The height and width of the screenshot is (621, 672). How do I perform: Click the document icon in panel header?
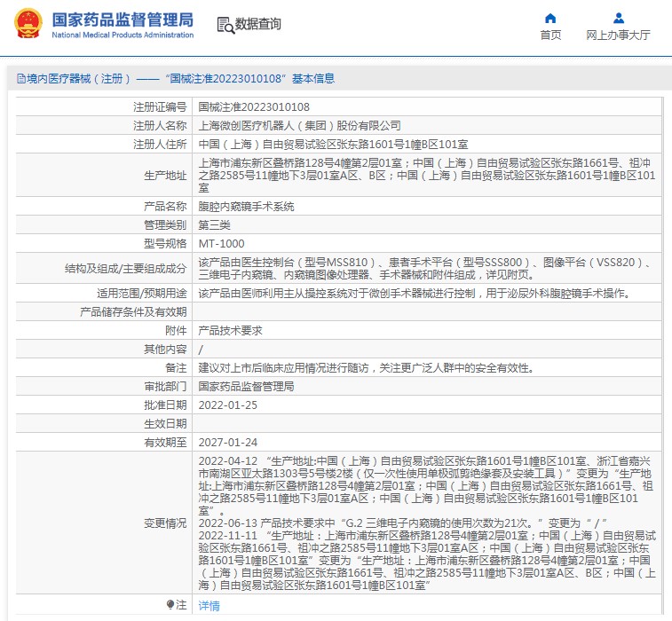pos(20,79)
